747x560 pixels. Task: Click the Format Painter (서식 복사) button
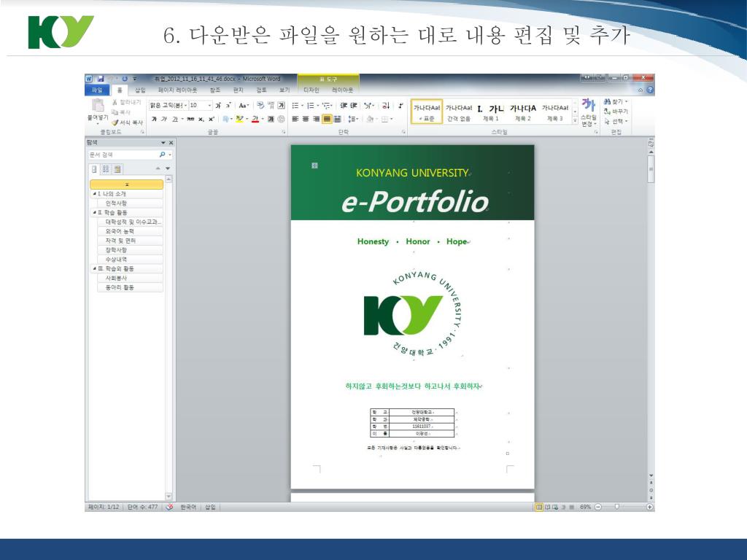pos(127,122)
